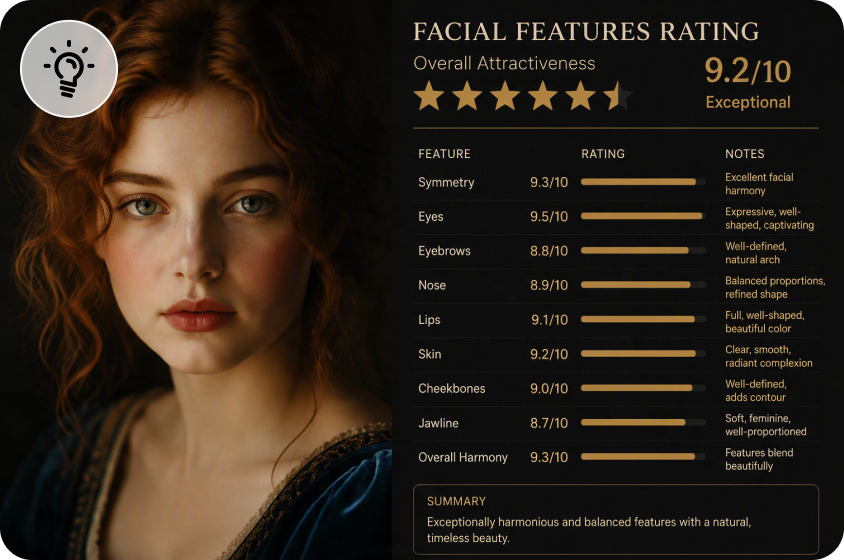Click the "Jawline" feature label

coord(438,423)
